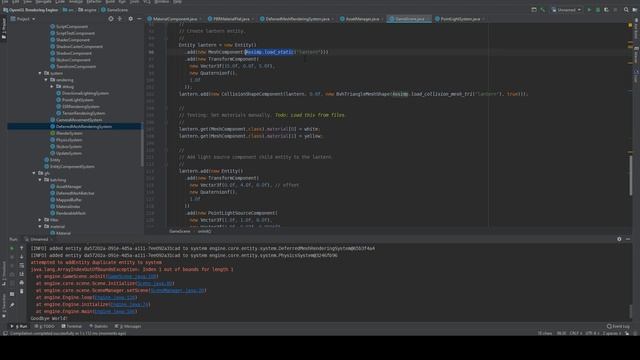The image size is (640, 360).
Task: Collapse the gfx folder in the project tree
Action: tap(34, 173)
